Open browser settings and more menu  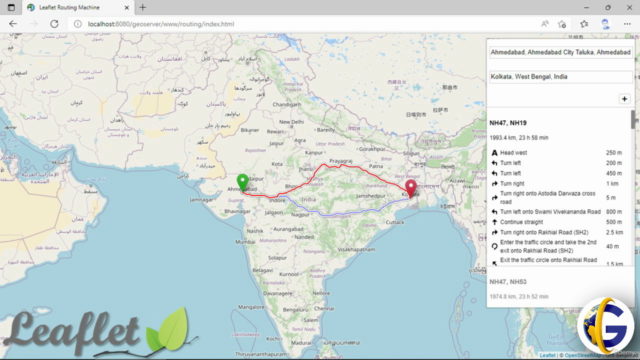tap(627, 24)
